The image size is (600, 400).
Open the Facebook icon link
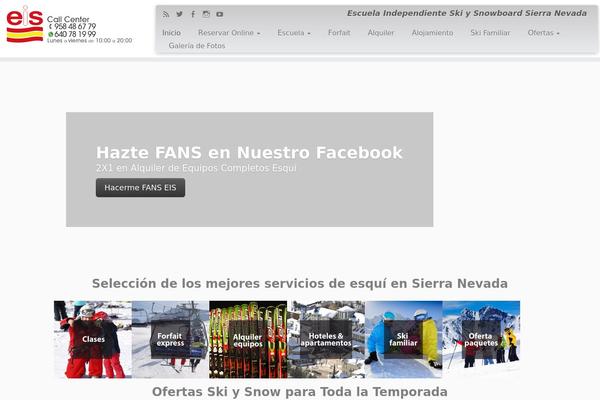click(x=193, y=14)
